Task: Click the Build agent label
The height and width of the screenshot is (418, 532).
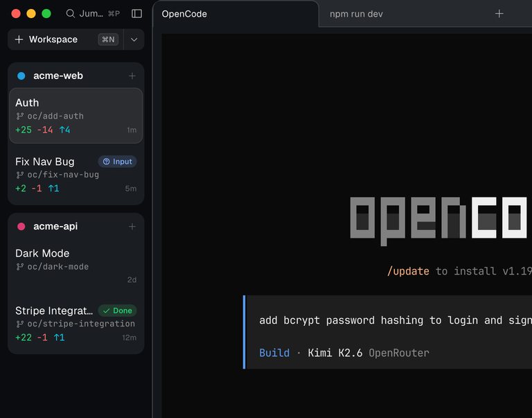Action: tap(274, 353)
